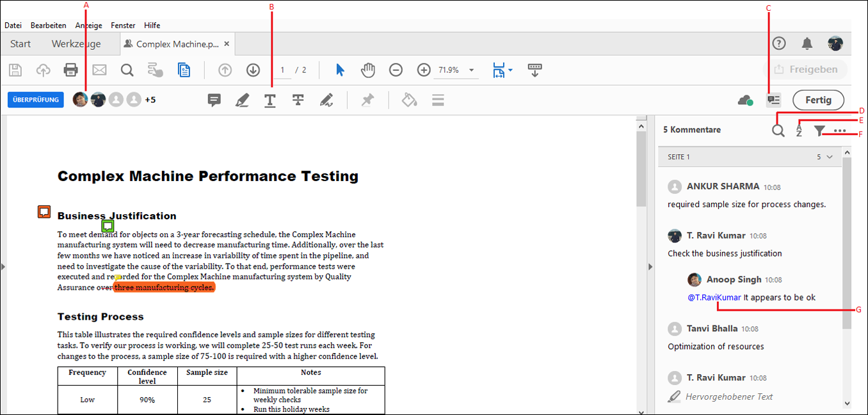Open the print dialog icon

pyautogui.click(x=70, y=70)
